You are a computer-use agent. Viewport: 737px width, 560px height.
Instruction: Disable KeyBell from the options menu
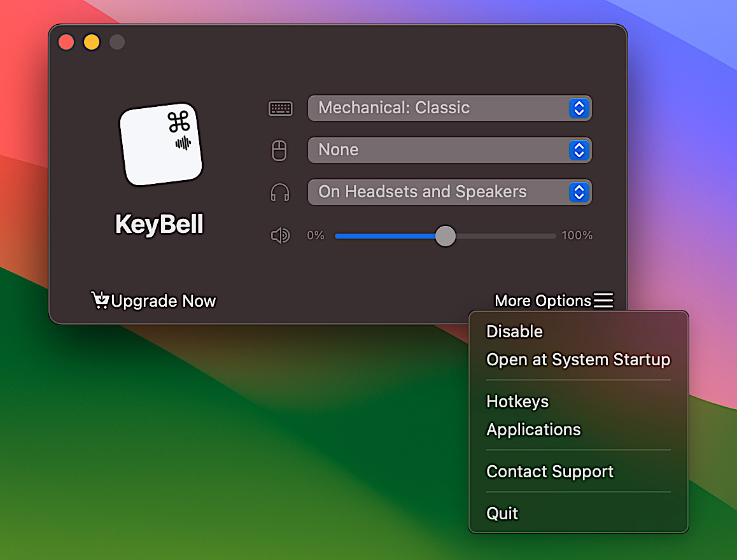[514, 332]
